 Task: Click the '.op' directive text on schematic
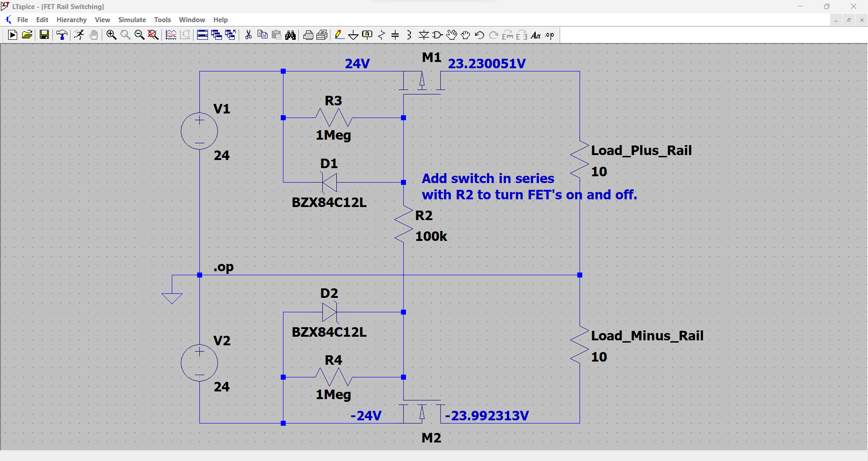point(224,267)
